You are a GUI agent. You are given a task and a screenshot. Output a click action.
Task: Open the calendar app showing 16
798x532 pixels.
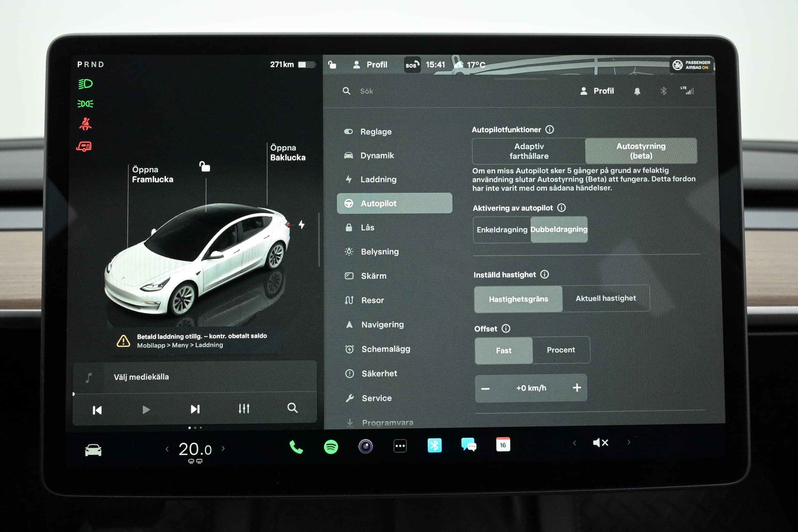point(503,444)
